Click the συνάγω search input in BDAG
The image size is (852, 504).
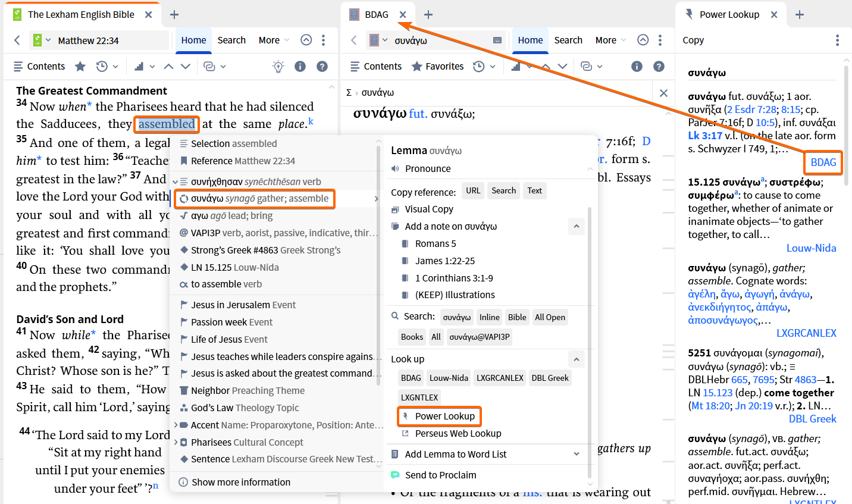tap(440, 40)
